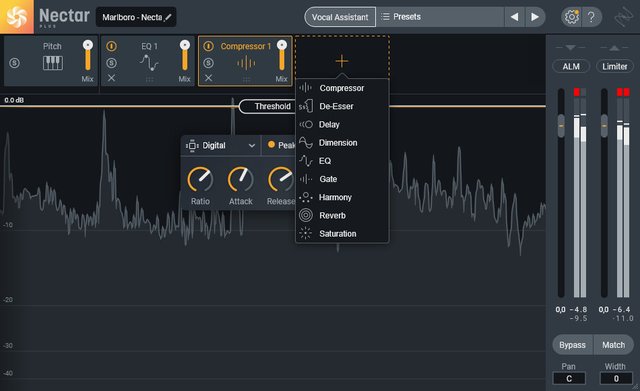Toggle the Limiter on or off
640x391 pixels.
[615, 67]
